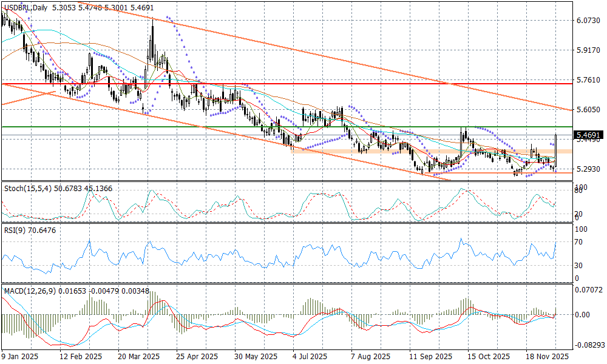Image resolution: width=607 pixels, height=364 pixels.
Task: Click the shaded orange support zone rectangle
Action: (x=425, y=150)
